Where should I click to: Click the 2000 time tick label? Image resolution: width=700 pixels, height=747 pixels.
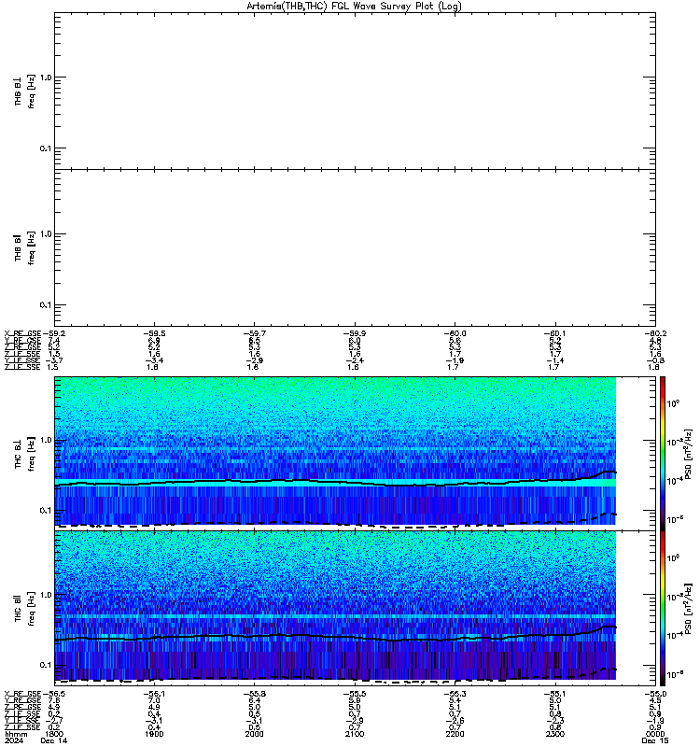pos(254,734)
